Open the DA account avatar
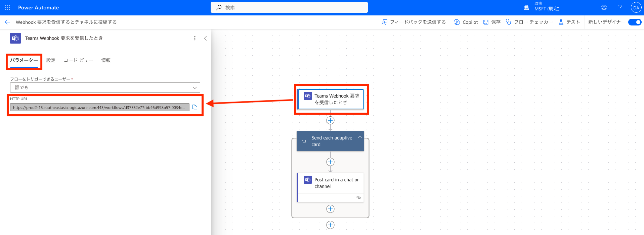Screen dimensions: 644x235 click(636, 7)
